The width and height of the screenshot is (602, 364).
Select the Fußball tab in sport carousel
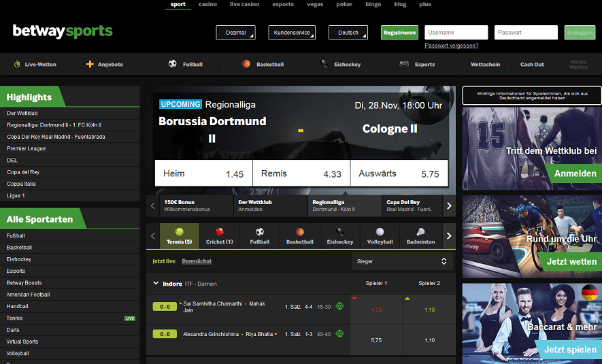click(x=260, y=236)
